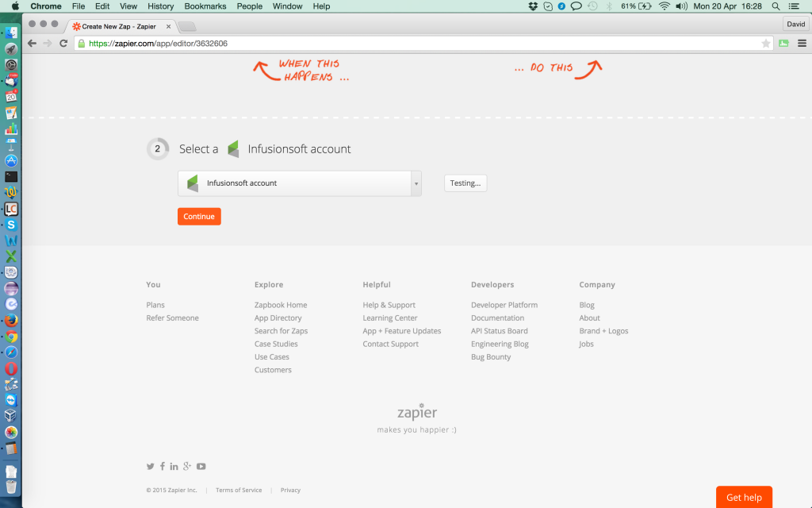Open Zapier's Google Plus icon
Screen dimensions: 812x508
pos(187,467)
